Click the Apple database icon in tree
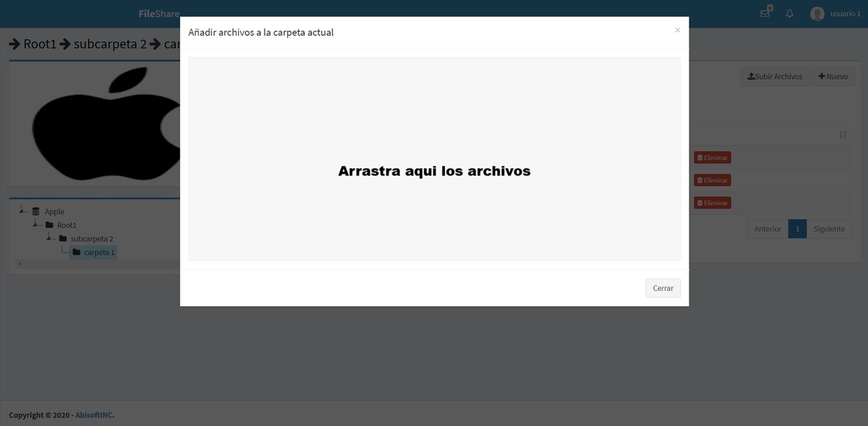This screenshot has width=868, height=426. pos(36,211)
